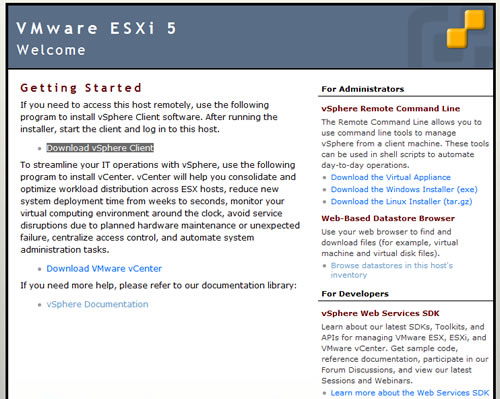This screenshot has height=399, width=500.
Task: Click the For Developers section heading
Action: (355, 294)
